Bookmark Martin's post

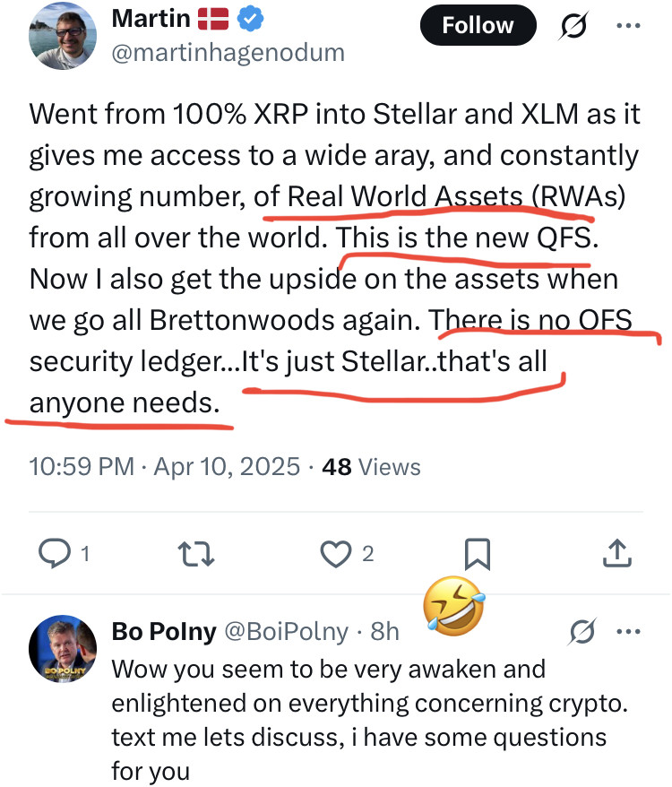478,555
